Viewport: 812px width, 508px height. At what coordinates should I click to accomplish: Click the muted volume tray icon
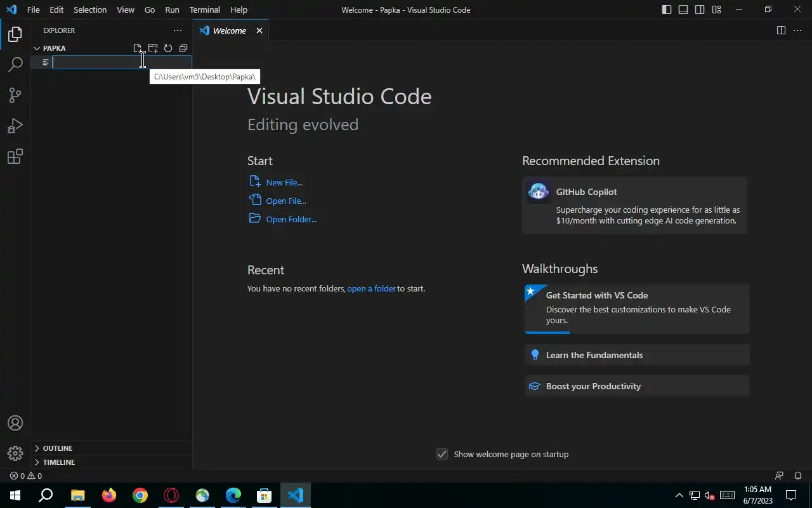710,495
